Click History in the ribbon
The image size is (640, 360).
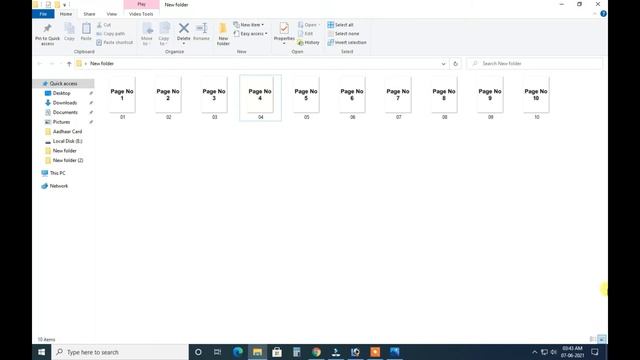point(309,42)
